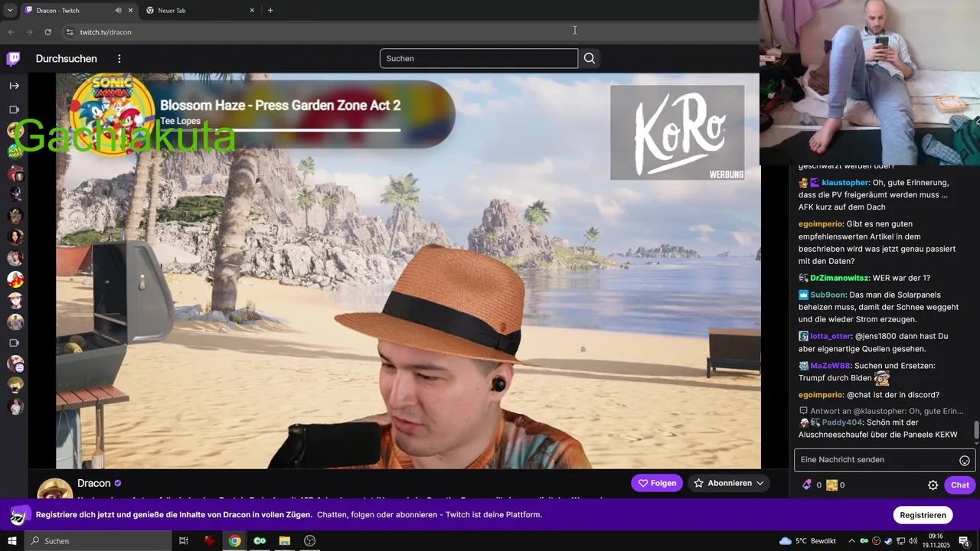Image resolution: width=980 pixels, height=551 pixels.
Task: Click the chat scrollbar thumb
Action: pos(975,430)
